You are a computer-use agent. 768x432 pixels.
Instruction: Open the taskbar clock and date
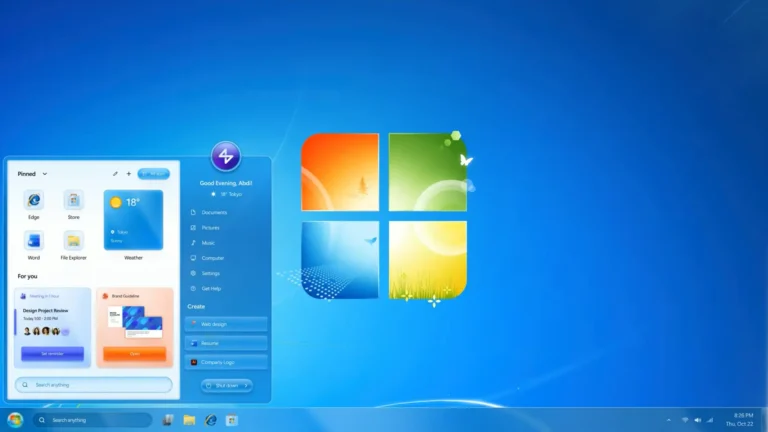(740, 420)
